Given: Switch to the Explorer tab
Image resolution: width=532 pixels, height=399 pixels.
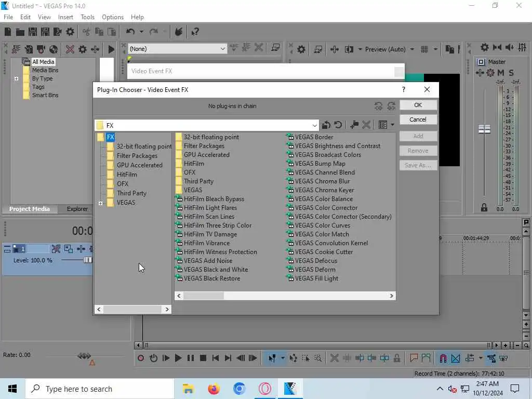Looking at the screenshot, I should point(77,209).
